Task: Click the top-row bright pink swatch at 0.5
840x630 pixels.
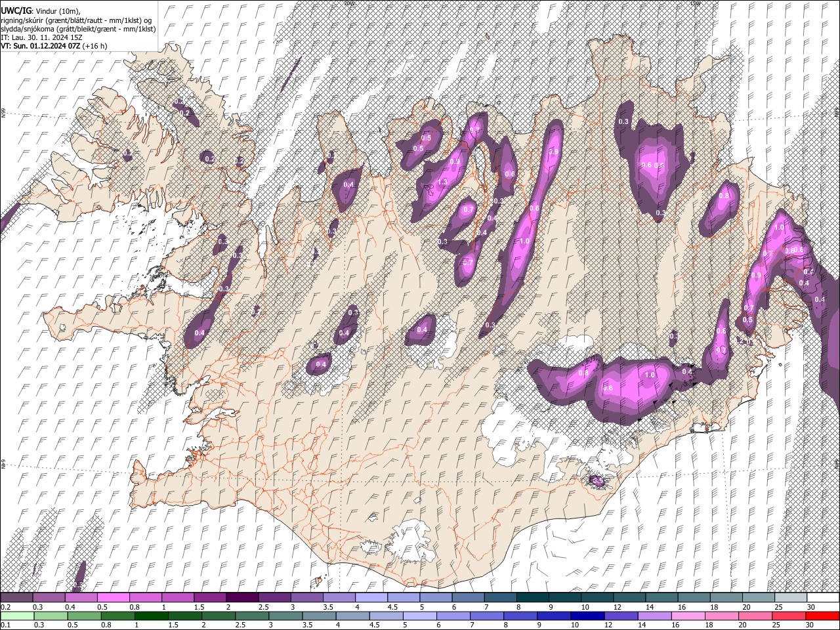Action: click(x=113, y=598)
